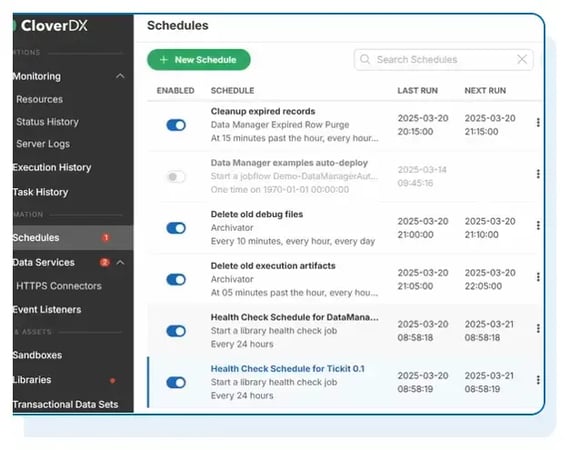570x450 pixels.
Task: Open Status History page
Action: pos(47,122)
